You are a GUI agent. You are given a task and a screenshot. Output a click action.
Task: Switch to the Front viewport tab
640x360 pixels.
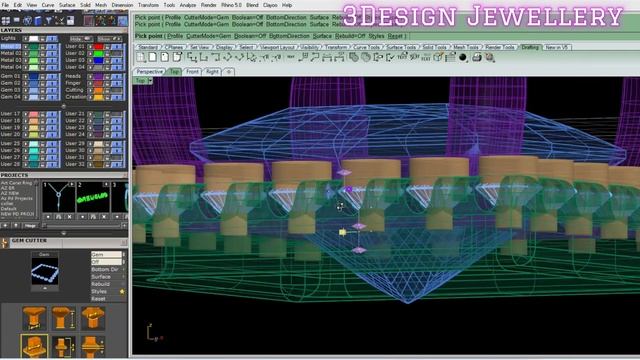click(x=192, y=71)
